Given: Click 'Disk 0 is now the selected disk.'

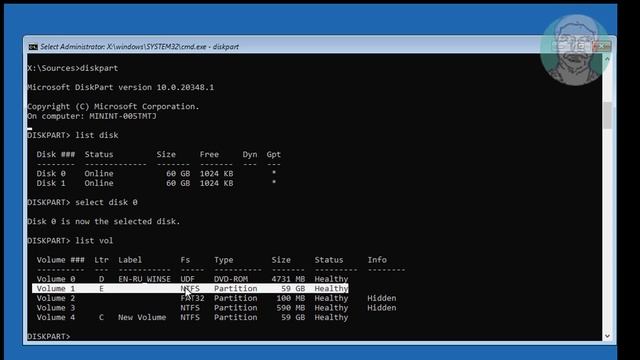Looking at the screenshot, I should [104, 222].
